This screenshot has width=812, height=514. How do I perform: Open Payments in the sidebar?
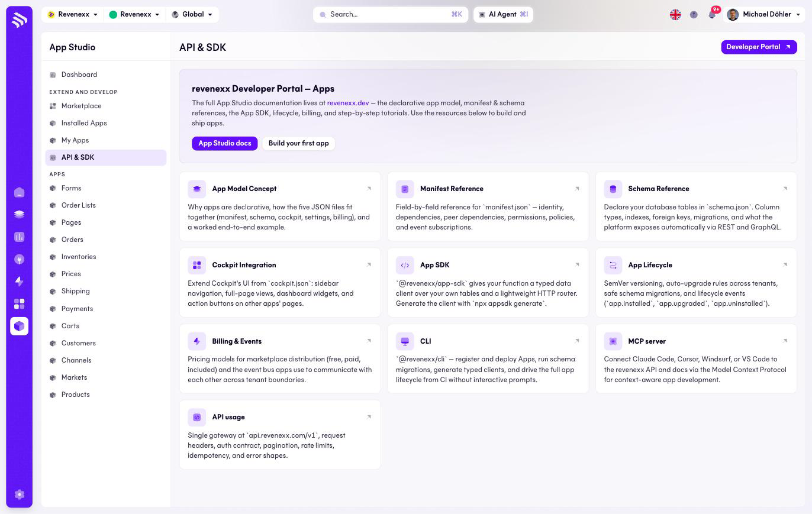[105, 309]
